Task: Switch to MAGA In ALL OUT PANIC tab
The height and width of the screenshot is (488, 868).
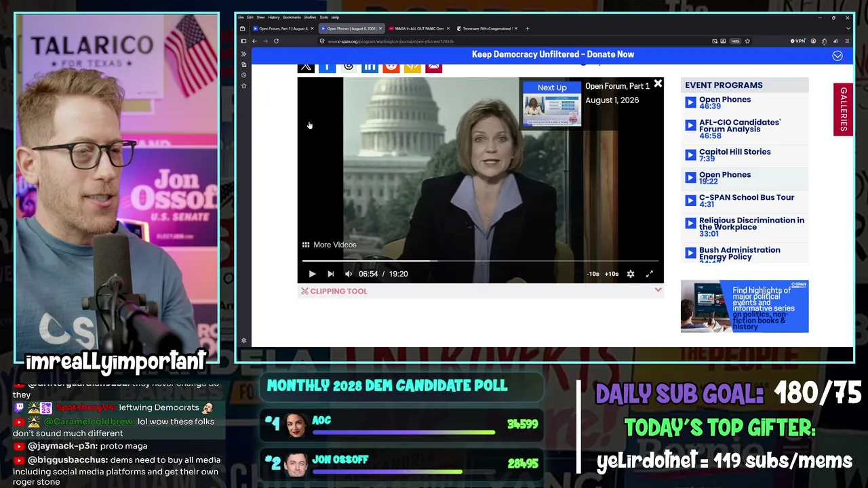Action: point(418,28)
